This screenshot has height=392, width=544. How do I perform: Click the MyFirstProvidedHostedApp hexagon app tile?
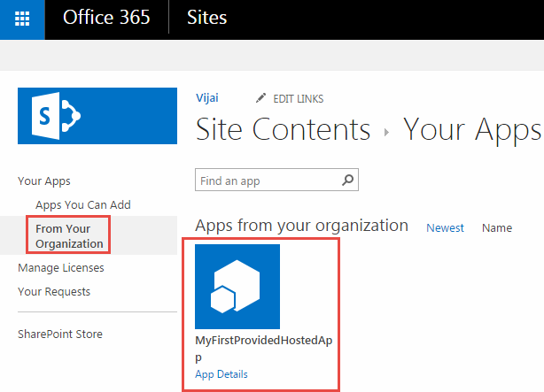click(x=237, y=287)
